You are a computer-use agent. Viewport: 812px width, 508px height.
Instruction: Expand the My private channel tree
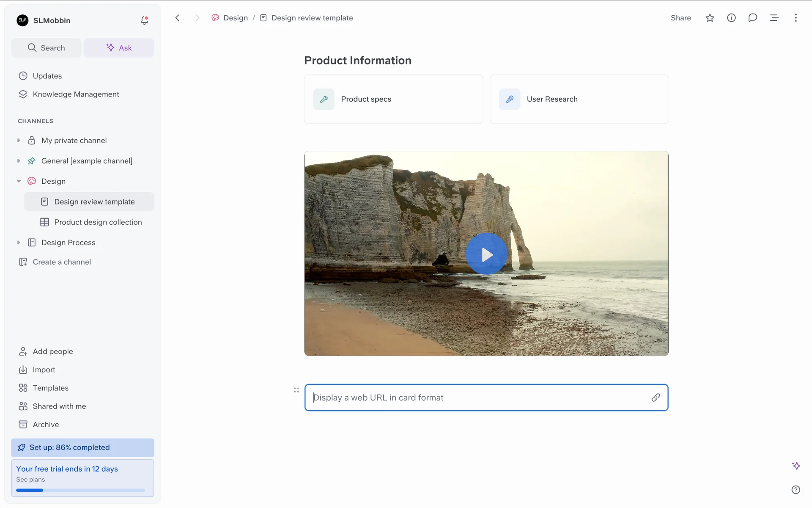(x=19, y=141)
